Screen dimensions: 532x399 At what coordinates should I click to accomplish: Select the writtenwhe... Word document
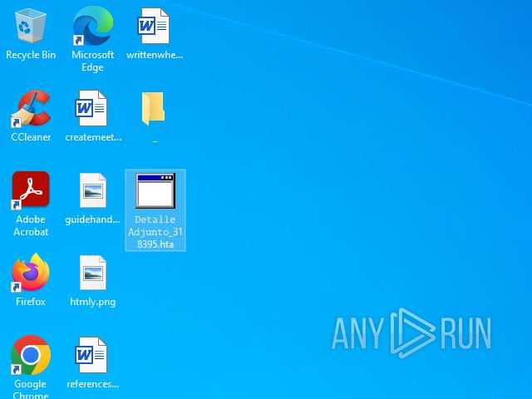153,26
